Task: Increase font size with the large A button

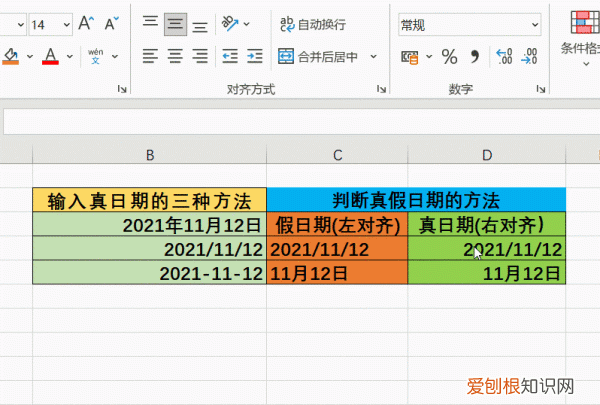Action: tap(86, 24)
